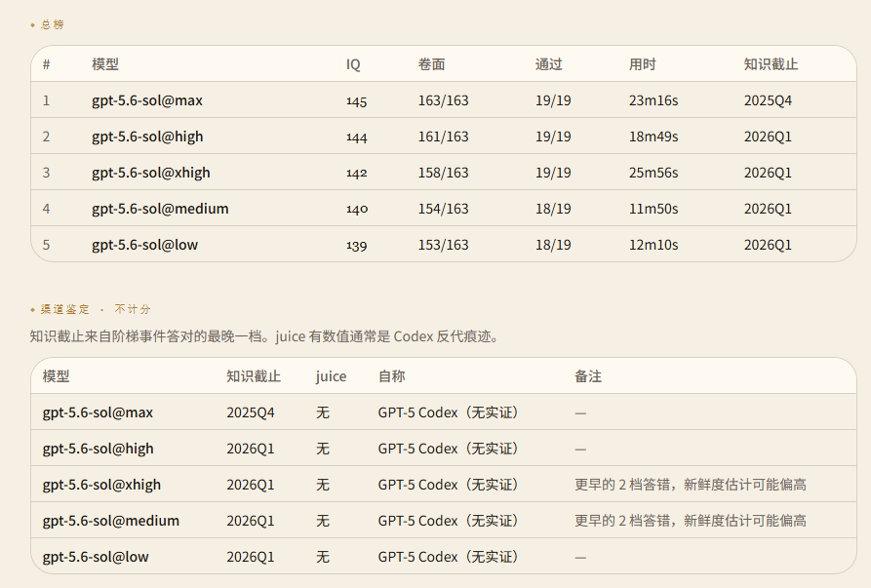This screenshot has width=871, height=588.
Task: Click the juice column header
Action: [x=331, y=376]
